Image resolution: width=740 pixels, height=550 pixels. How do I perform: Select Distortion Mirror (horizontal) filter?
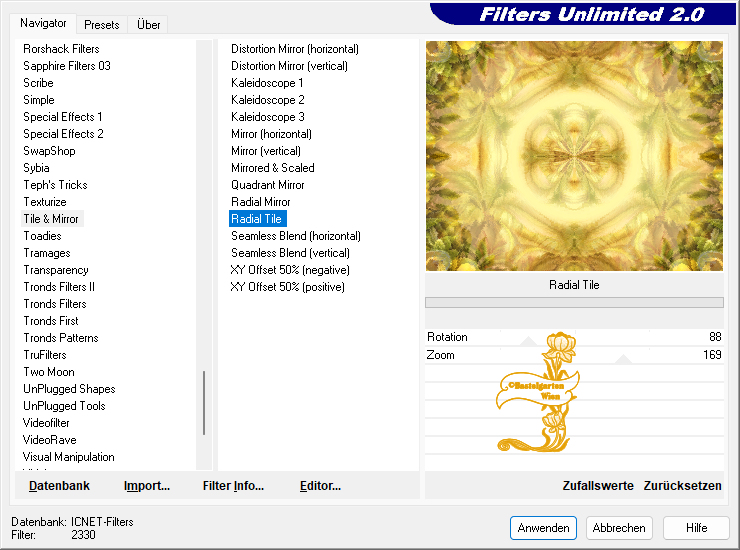click(x=294, y=49)
